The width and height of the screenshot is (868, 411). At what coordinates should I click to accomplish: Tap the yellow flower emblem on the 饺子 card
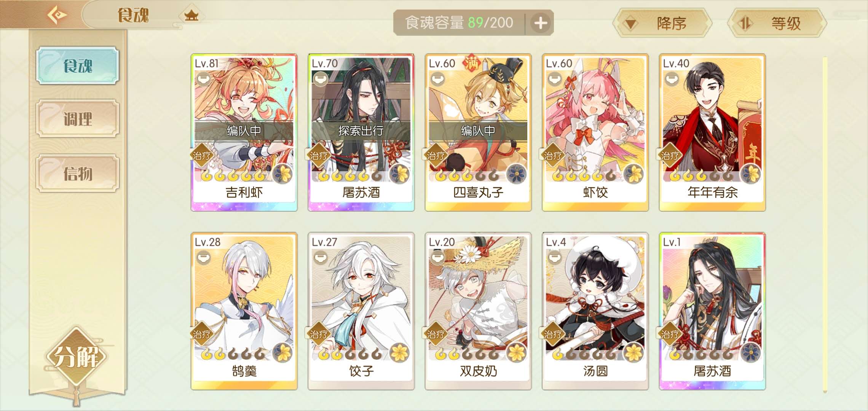(x=399, y=353)
